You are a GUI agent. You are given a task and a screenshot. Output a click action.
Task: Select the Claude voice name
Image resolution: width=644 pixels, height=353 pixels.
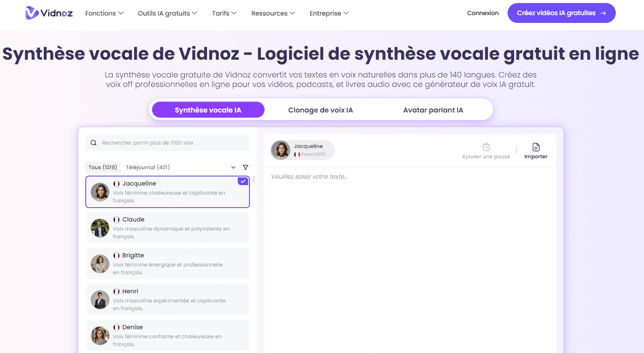pos(133,220)
